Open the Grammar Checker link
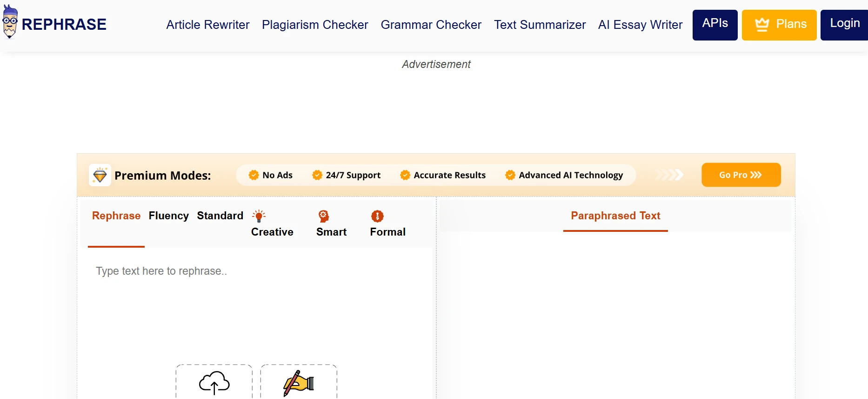This screenshot has height=399, width=868. point(431,25)
